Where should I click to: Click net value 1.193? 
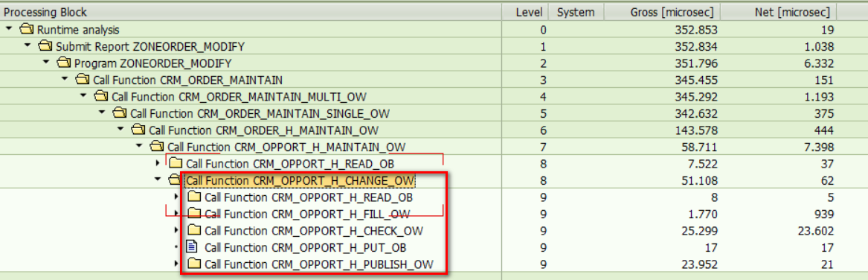click(820, 97)
